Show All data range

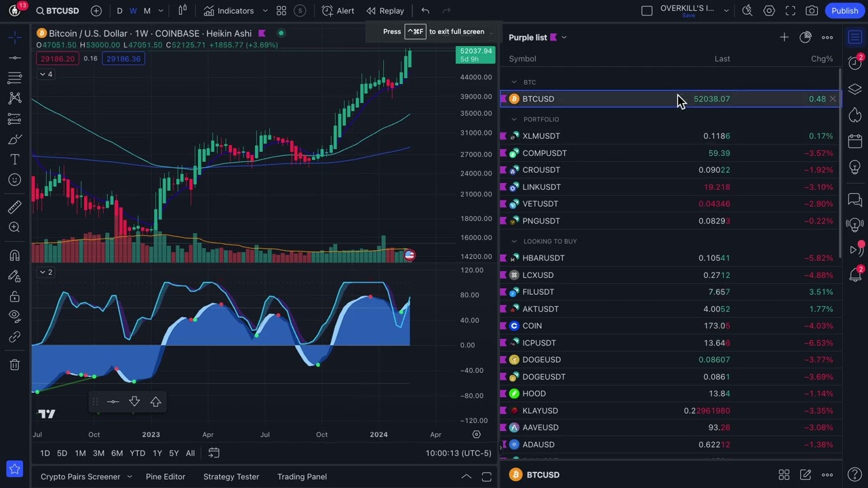pos(190,453)
